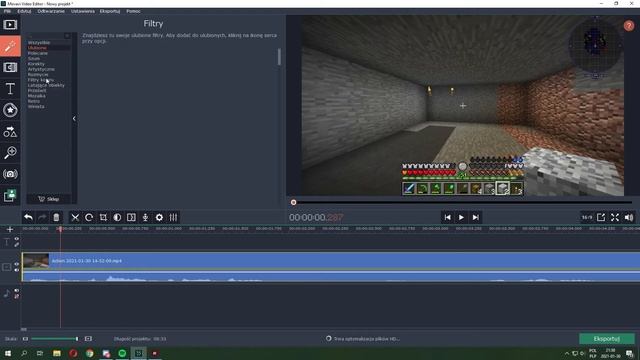Screen dimensions: 640x360
Task: Open the Color adjustments half-circle icon
Action: 117,217
